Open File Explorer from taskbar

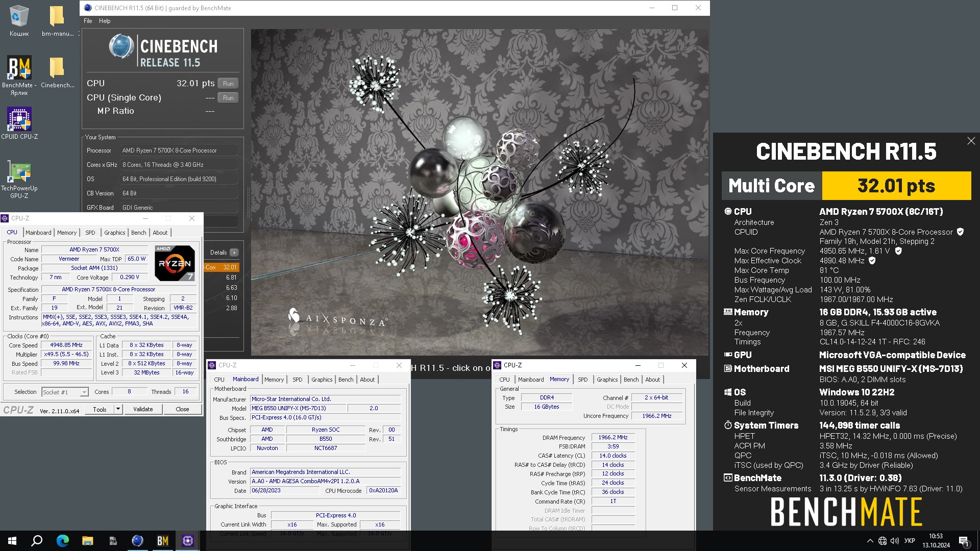tap(87, 541)
